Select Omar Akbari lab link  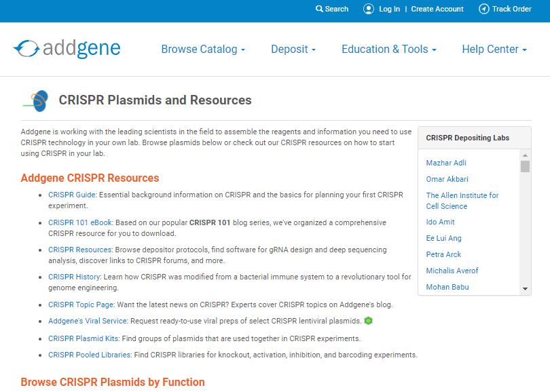[447, 179]
